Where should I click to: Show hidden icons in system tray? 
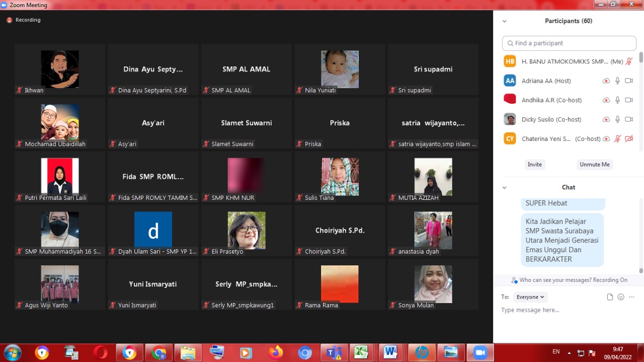coord(569,352)
